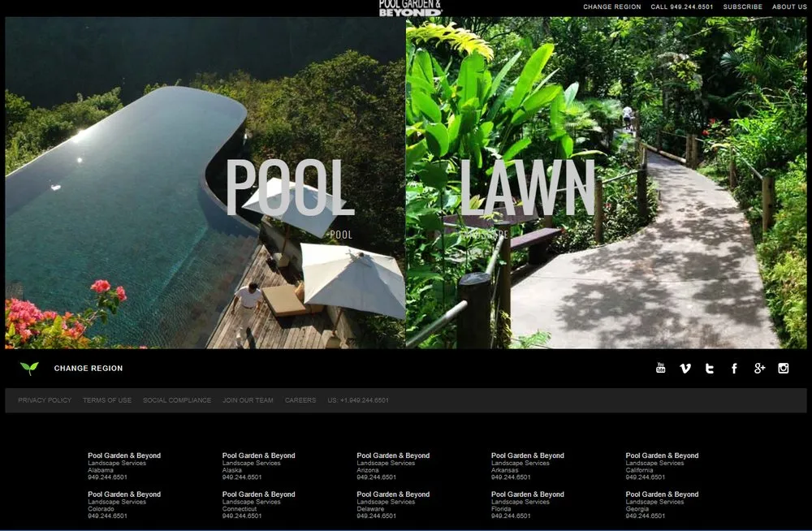The width and height of the screenshot is (812, 531).
Task: Click the JOIN OUR TEAM link
Action: 248,399
